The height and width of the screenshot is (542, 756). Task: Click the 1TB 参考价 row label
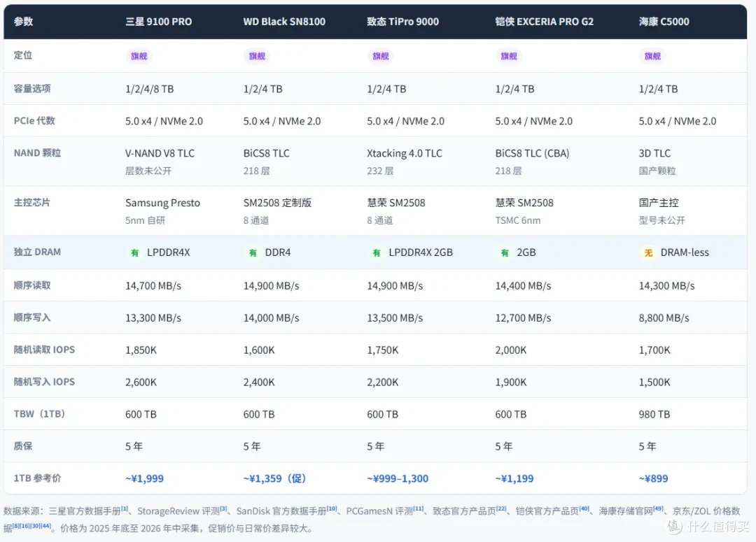(x=37, y=478)
